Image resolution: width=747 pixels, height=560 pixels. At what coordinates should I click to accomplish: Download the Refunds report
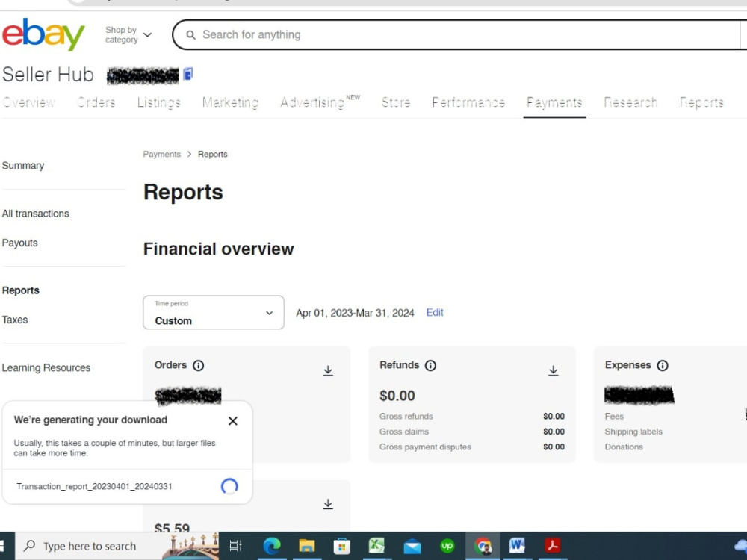pos(553,370)
